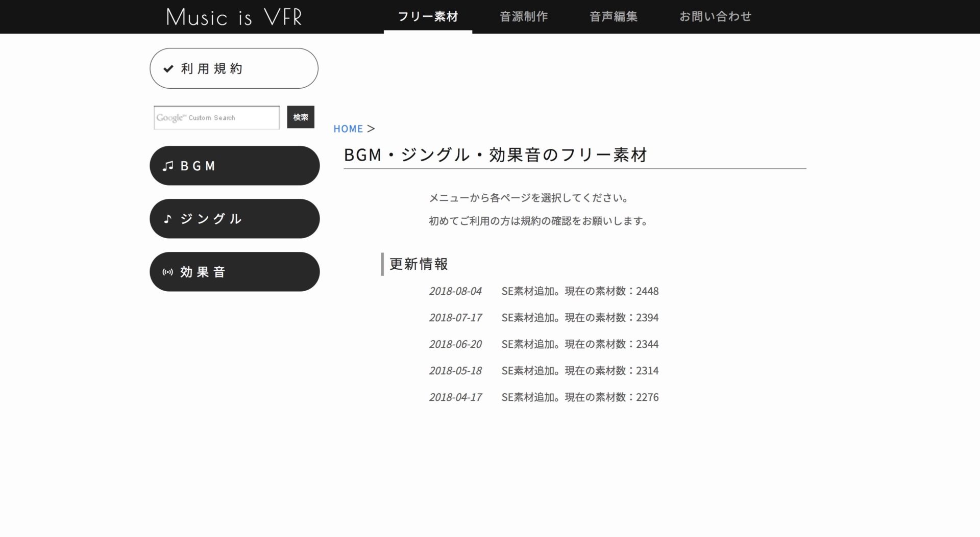Viewport: 980px width, 537px height.
Task: Open the お問い合わせ contact page
Action: click(x=715, y=17)
